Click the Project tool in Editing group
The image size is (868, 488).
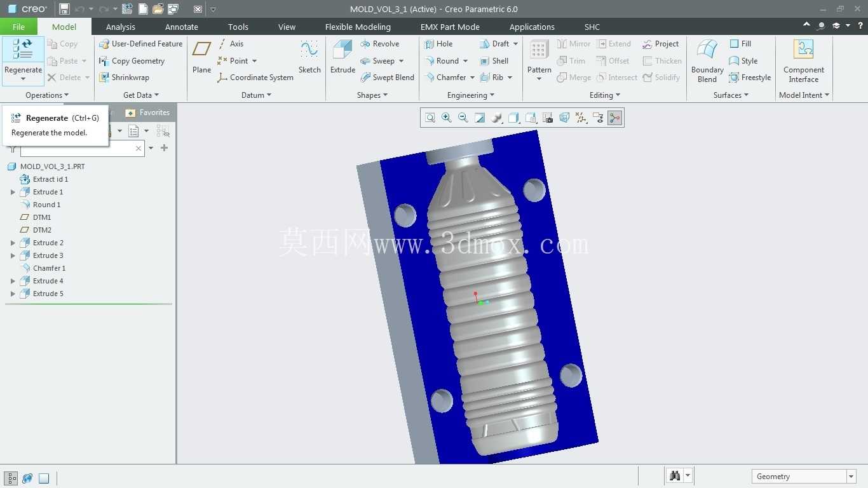[x=661, y=44]
